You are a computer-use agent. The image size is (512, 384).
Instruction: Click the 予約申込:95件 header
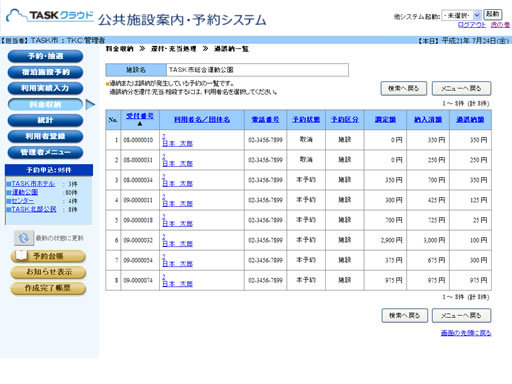coord(49,170)
